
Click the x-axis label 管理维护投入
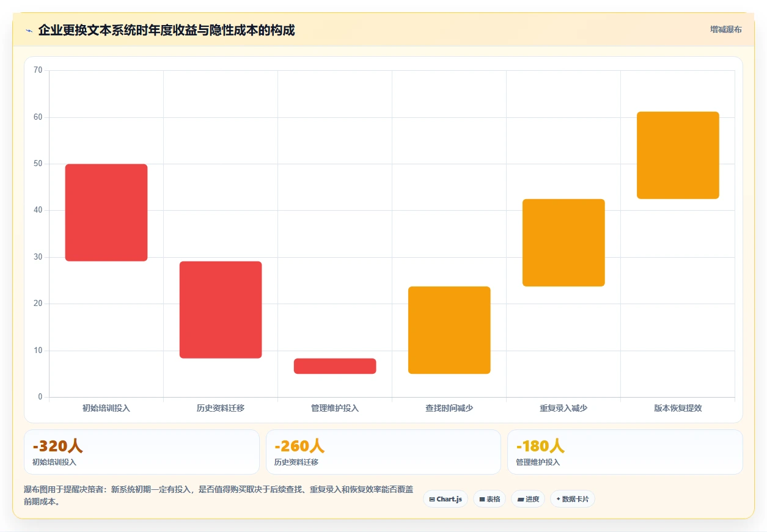pyautogui.click(x=335, y=408)
